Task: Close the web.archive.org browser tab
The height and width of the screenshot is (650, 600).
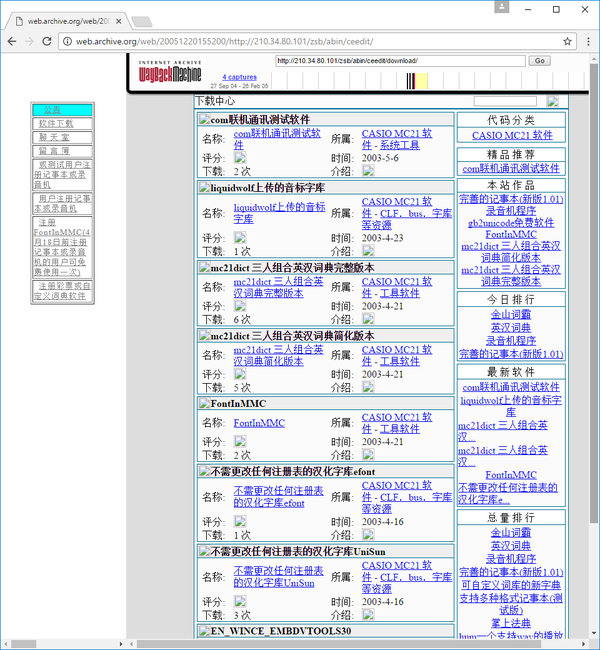Action: click(x=119, y=21)
